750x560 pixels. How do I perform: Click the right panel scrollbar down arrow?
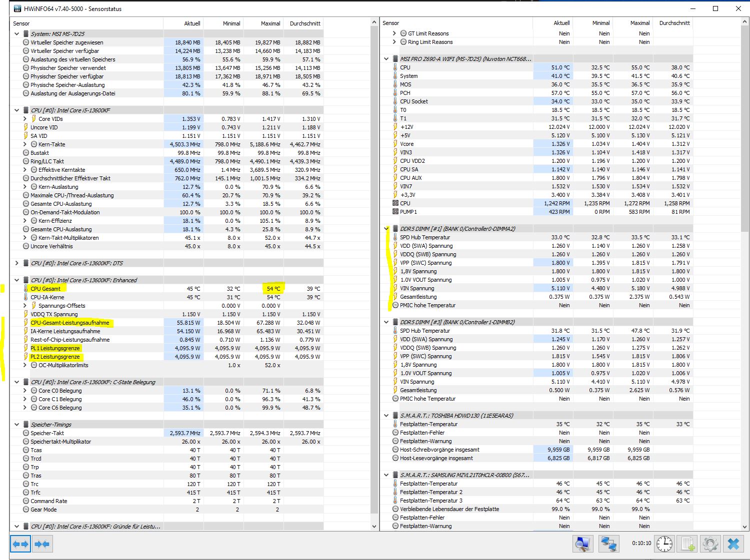pyautogui.click(x=744, y=527)
